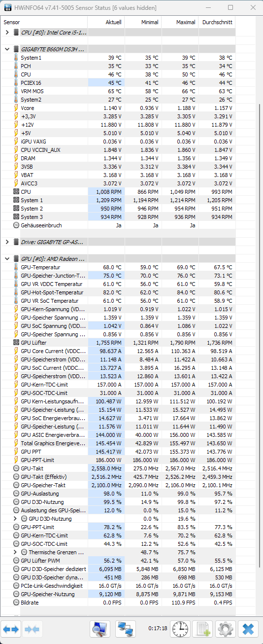263x644 pixels.
Task: Collapse the GIGABYTE B660M DS3H group
Action: pyautogui.click(x=7, y=49)
